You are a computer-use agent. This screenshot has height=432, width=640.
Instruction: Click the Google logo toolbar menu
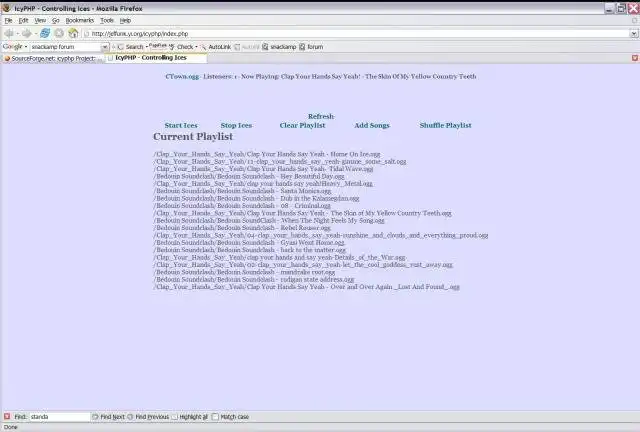pos(15,47)
